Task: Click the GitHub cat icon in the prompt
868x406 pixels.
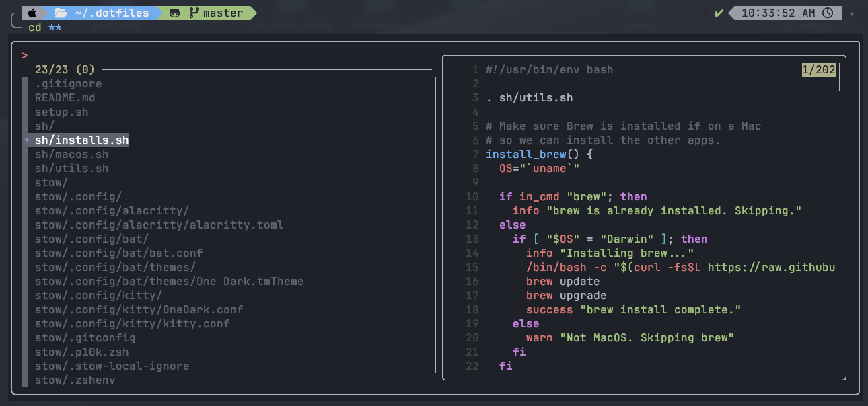Action: click(x=175, y=13)
